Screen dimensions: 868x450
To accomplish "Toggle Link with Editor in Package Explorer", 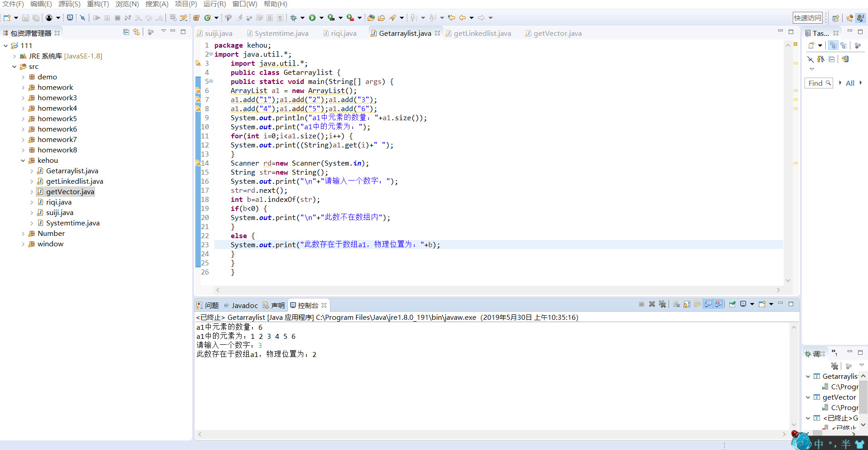I will [x=136, y=32].
